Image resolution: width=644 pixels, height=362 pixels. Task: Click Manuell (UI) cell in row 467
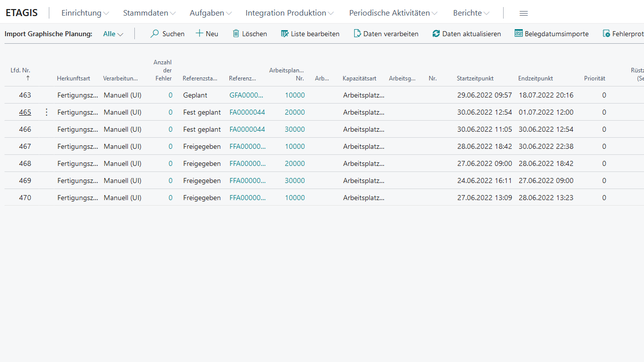[x=122, y=146]
